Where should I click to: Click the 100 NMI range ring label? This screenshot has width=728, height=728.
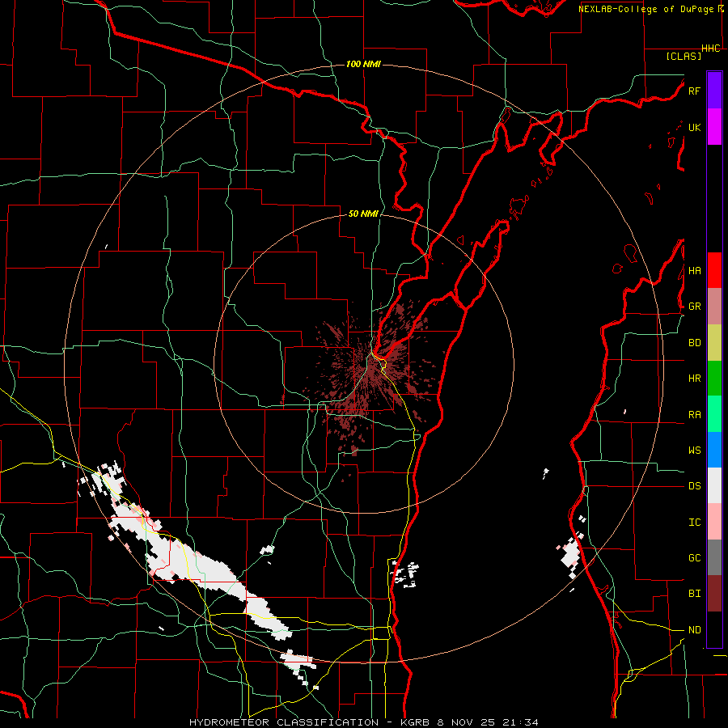click(x=363, y=64)
